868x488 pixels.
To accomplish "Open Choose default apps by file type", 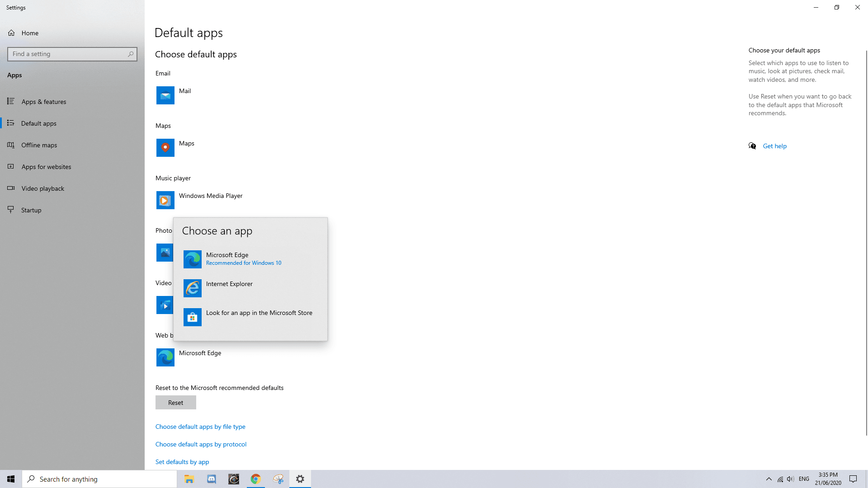I will (200, 427).
